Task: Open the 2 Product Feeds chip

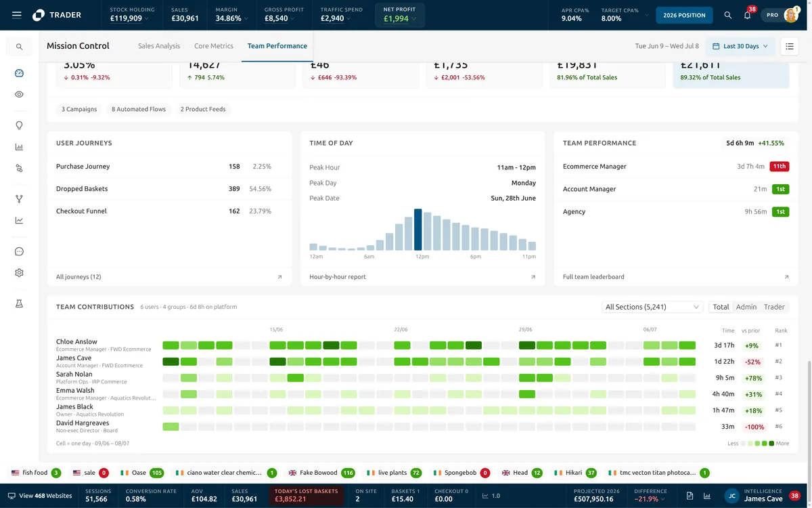Action: coord(203,109)
